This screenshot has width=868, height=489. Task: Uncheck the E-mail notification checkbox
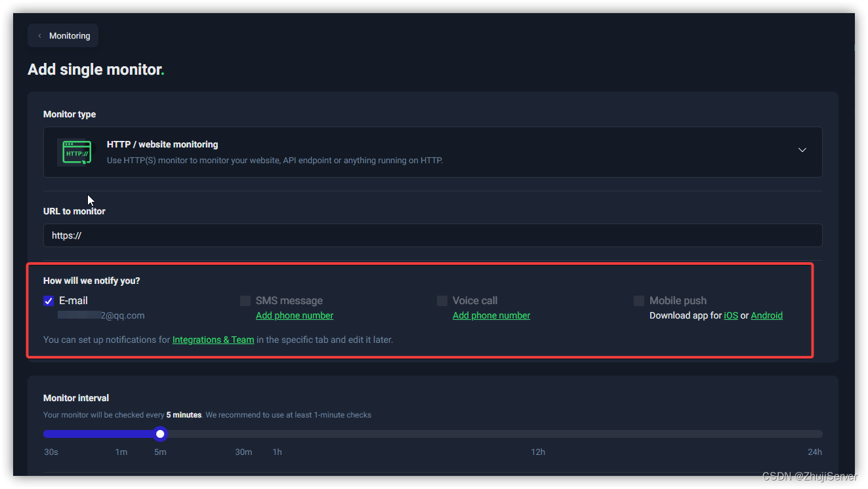[x=49, y=301]
